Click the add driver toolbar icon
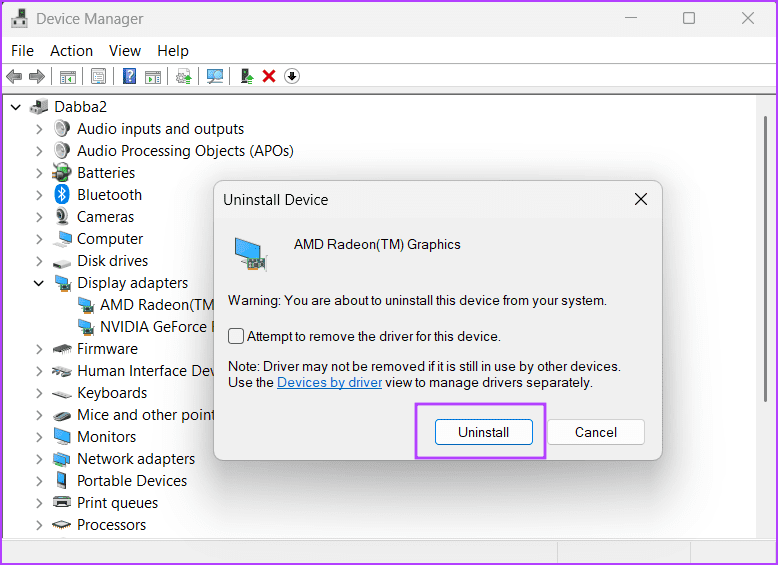Screen dimensions: 778x565 (247, 76)
